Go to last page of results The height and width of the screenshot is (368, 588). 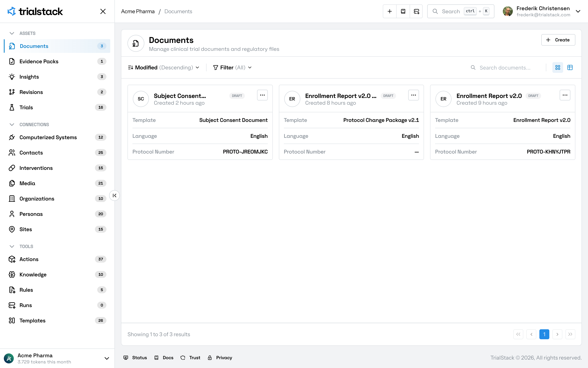[x=570, y=334]
